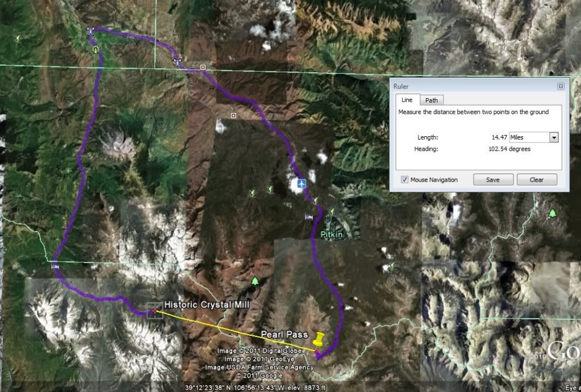Click the lodging bed icon beside Pitkin
This screenshot has width=581, height=392.
pos(308,217)
